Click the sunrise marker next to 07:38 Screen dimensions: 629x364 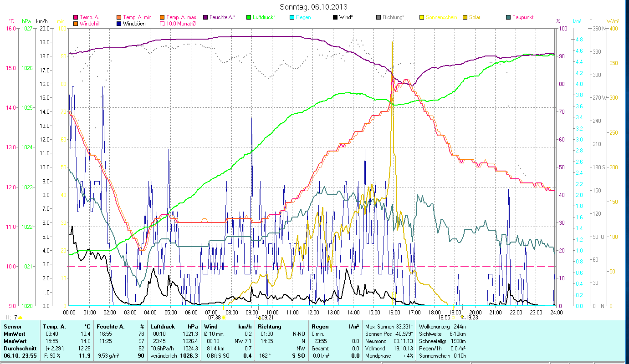[x=224, y=318]
